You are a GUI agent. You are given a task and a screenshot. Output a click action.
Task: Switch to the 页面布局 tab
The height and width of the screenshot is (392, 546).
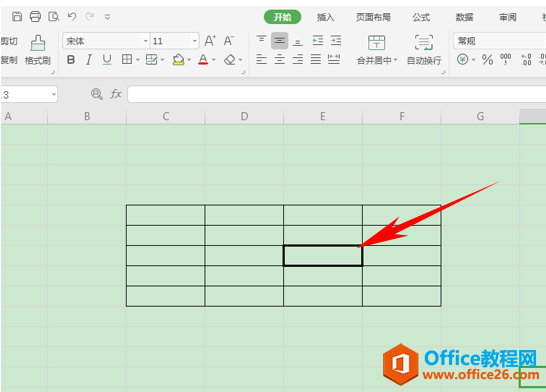(x=373, y=17)
